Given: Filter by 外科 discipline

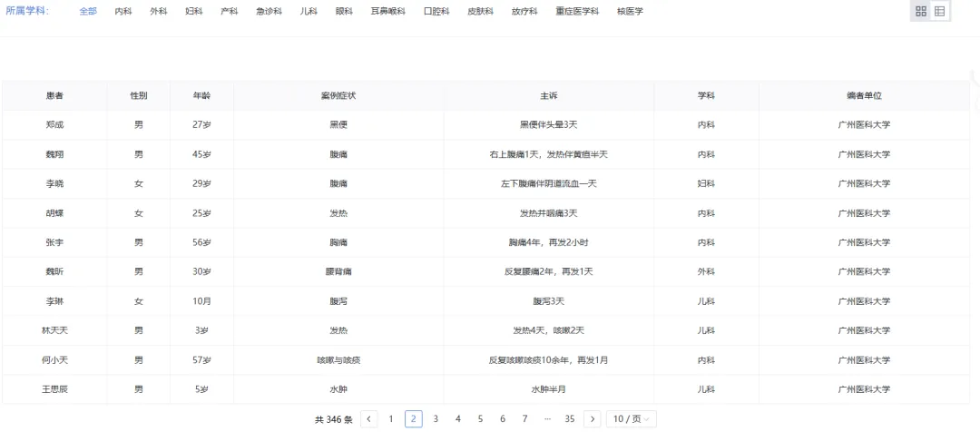Looking at the screenshot, I should coord(159,11).
